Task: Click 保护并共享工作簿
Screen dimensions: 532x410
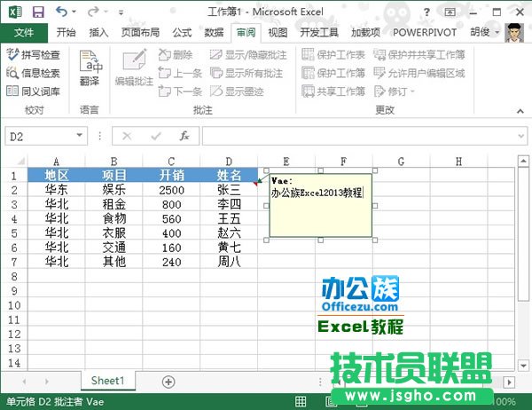Action: click(x=419, y=55)
